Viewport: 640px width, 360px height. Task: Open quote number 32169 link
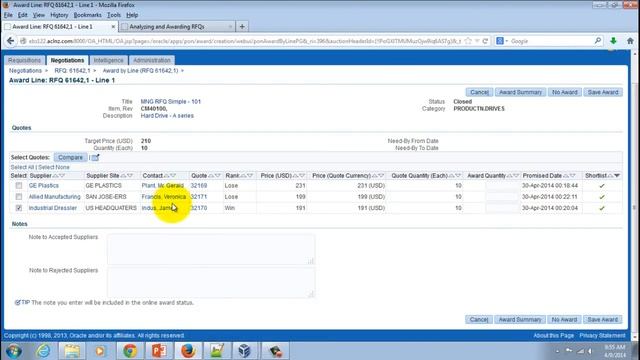click(x=199, y=186)
